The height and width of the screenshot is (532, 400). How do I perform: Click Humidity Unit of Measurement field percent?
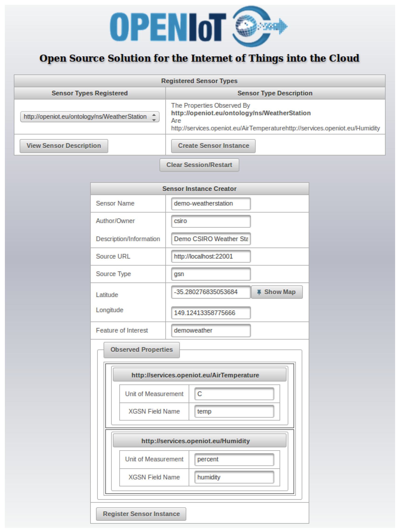(x=234, y=459)
